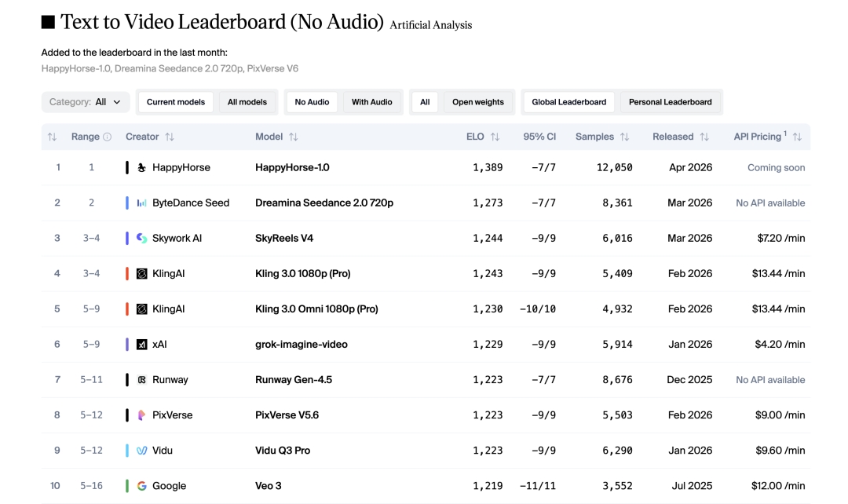Switch to Personal Leaderboard tab
The image size is (848, 504).
pyautogui.click(x=670, y=102)
